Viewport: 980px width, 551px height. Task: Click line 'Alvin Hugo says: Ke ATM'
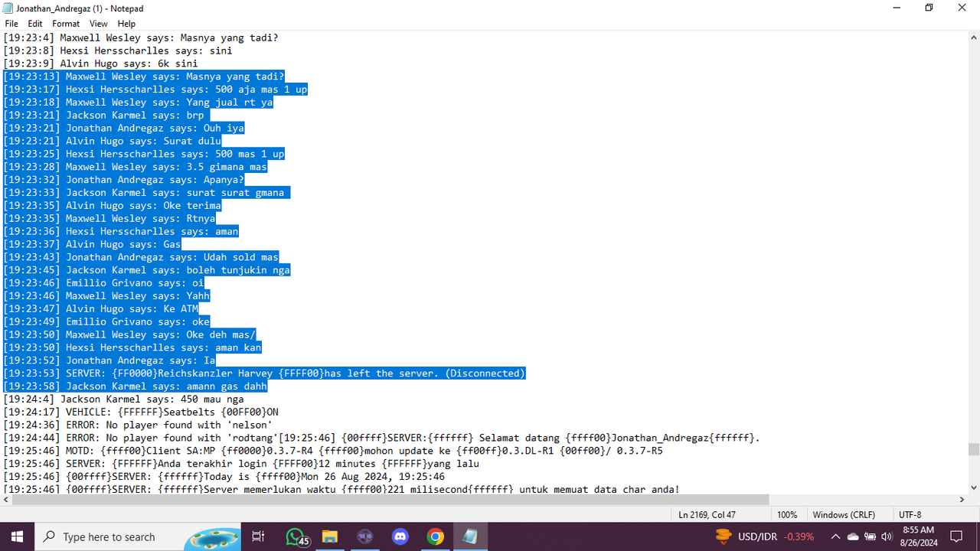[101, 308]
